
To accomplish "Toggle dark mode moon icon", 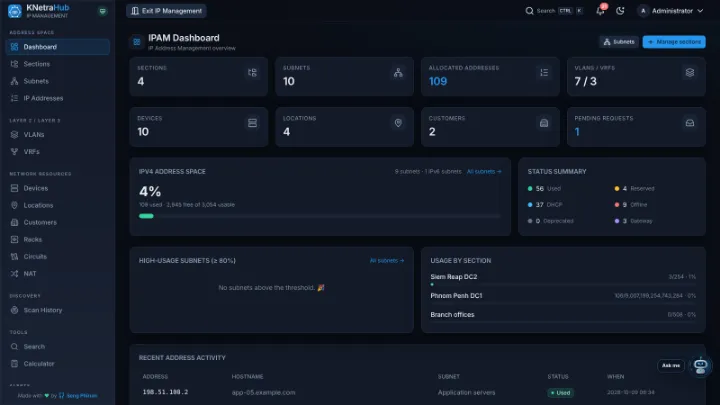I will (620, 11).
